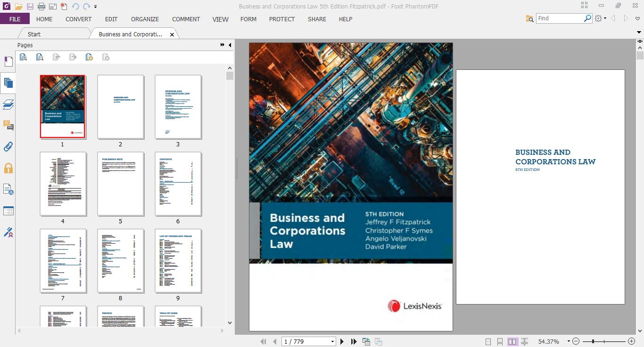Switch to the VIEW ribbon tab
Image resolution: width=644 pixels, height=347 pixels.
click(x=220, y=19)
